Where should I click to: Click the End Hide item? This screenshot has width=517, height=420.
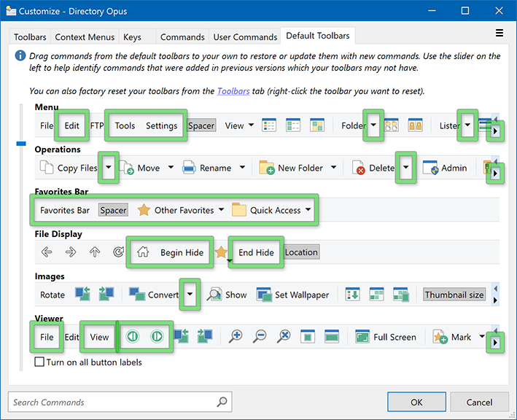[x=256, y=252]
